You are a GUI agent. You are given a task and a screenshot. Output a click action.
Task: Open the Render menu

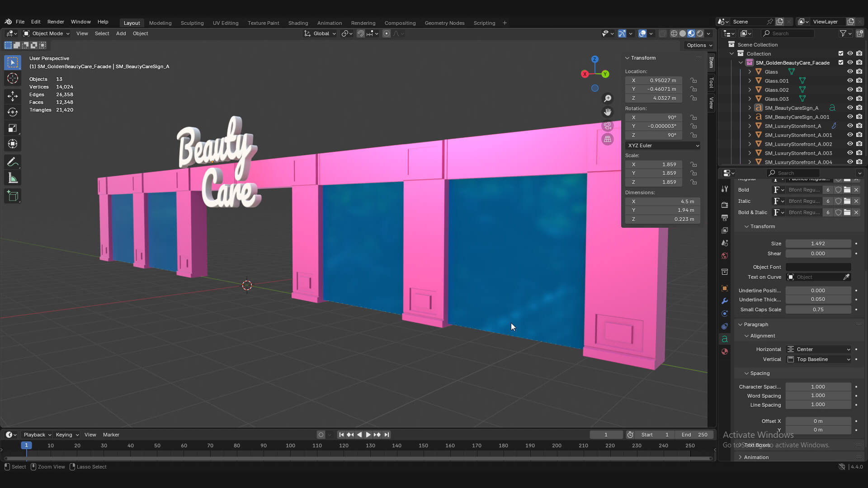(x=56, y=22)
